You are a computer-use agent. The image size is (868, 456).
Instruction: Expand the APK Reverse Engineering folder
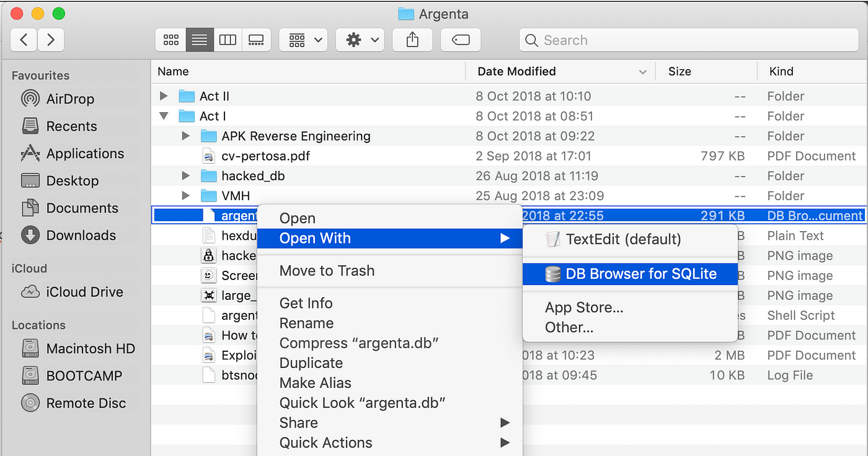pyautogui.click(x=185, y=136)
